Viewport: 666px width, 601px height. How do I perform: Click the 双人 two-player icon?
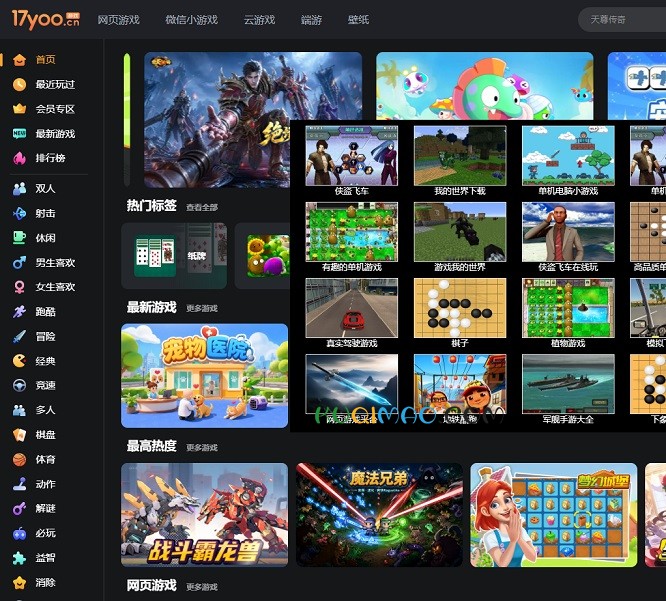(x=19, y=189)
